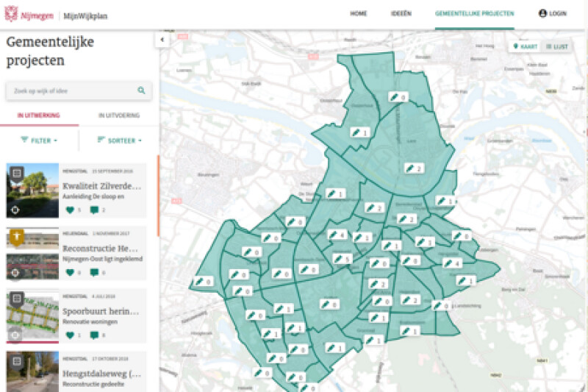
Task: Select the In Uitvoering tab
Action: click(x=118, y=115)
